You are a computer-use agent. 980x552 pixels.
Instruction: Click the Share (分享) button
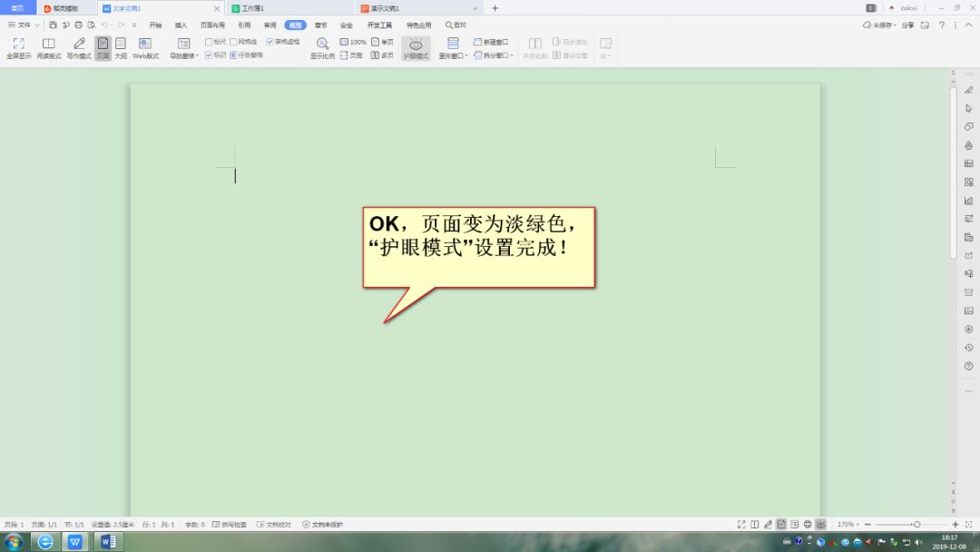tap(907, 25)
